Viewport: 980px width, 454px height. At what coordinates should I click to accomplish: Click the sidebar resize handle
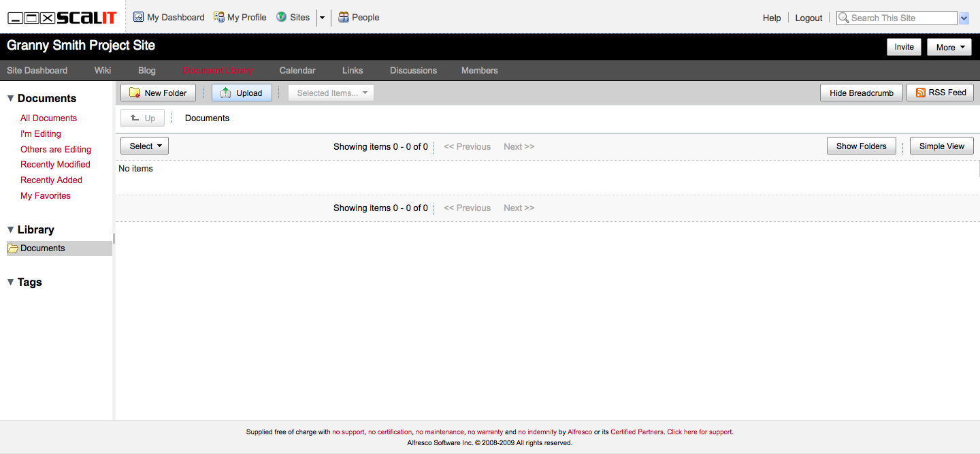[114, 238]
